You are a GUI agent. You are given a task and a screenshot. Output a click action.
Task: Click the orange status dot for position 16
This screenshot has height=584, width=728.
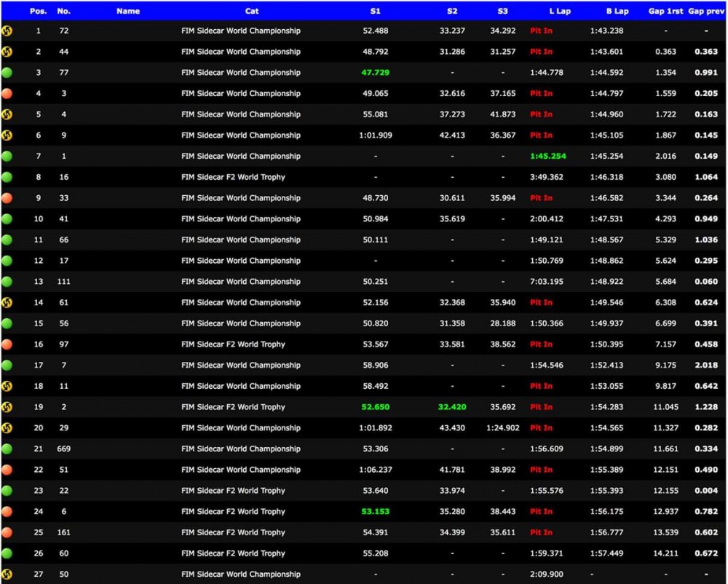(7, 344)
